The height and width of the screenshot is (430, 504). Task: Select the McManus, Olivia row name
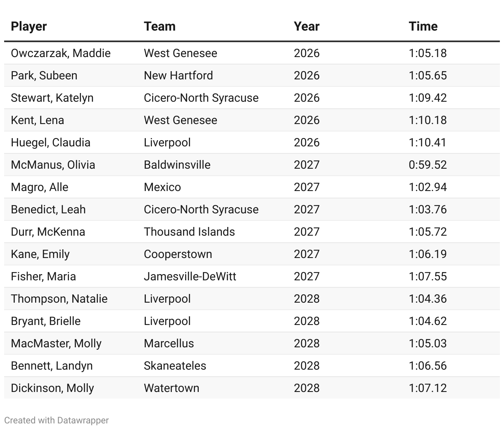[53, 165]
